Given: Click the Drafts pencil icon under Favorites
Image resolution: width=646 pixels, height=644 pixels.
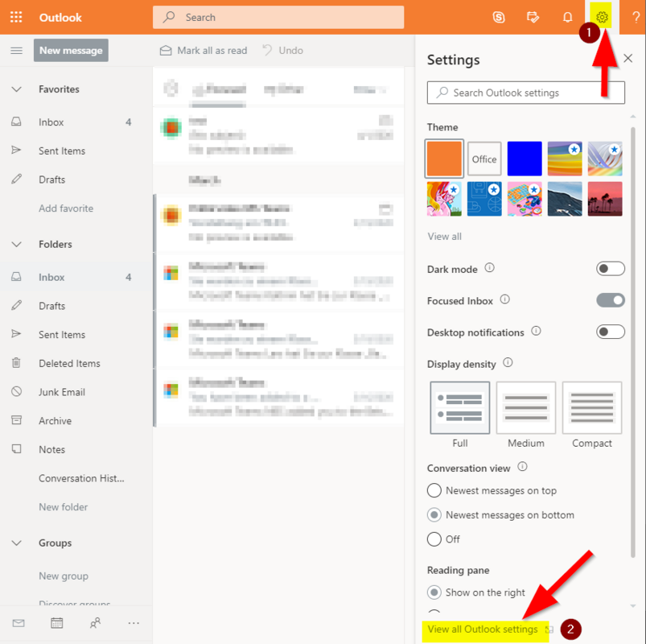Looking at the screenshot, I should [x=16, y=179].
